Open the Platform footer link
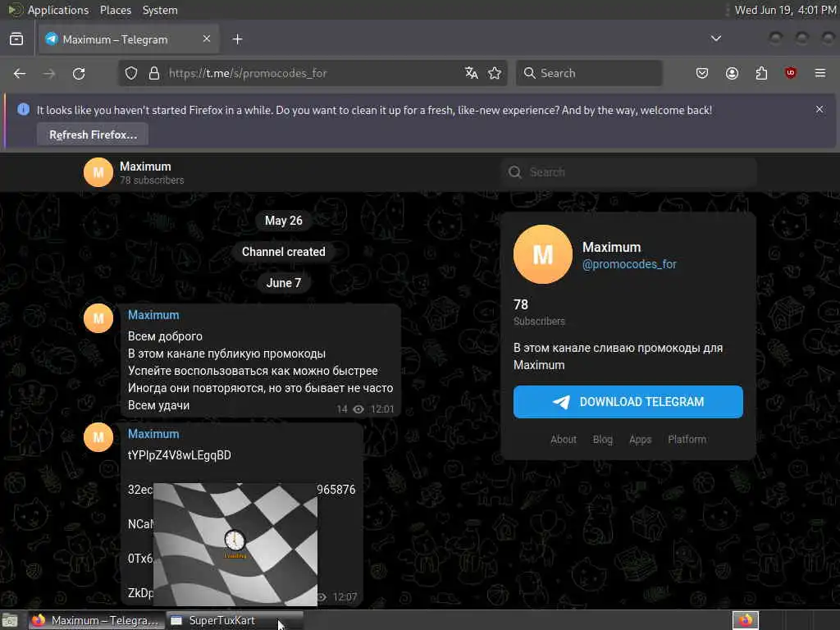The height and width of the screenshot is (630, 840). 687,440
